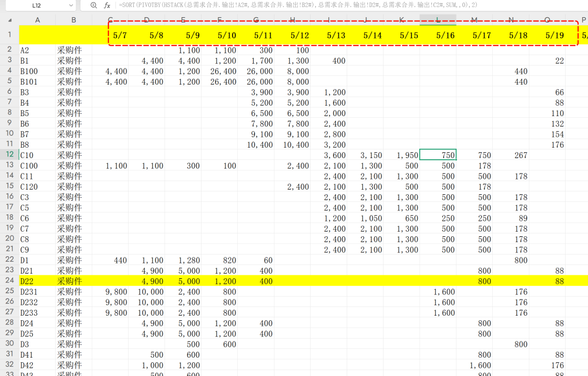Select the highlighted D22 cell
The height and width of the screenshot is (376, 588).
[x=37, y=281]
